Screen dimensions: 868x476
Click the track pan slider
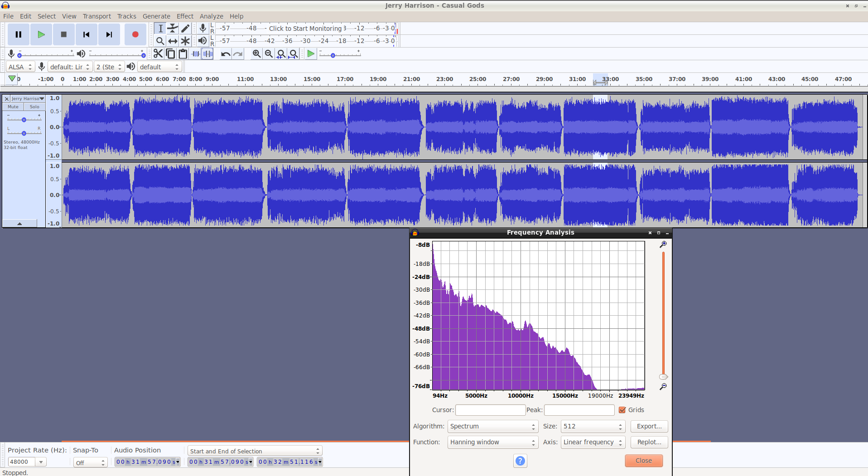click(x=24, y=133)
